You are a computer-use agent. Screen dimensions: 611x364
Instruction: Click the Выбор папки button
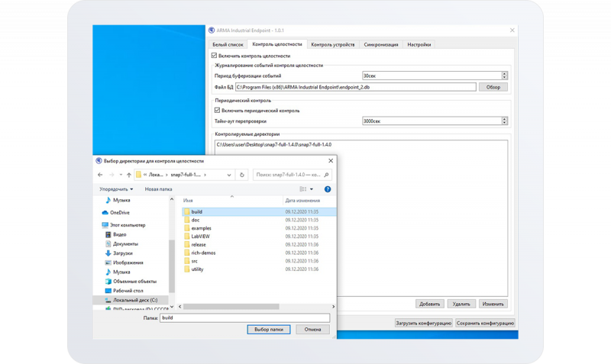tap(269, 330)
